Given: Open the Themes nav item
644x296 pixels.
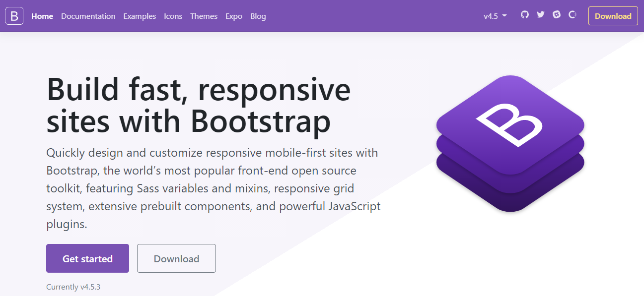Looking at the screenshot, I should (x=204, y=16).
